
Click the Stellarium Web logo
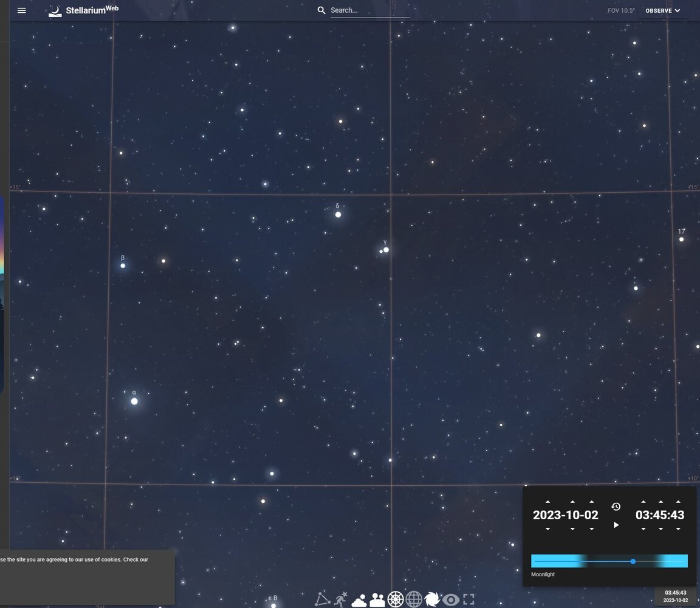coord(82,10)
